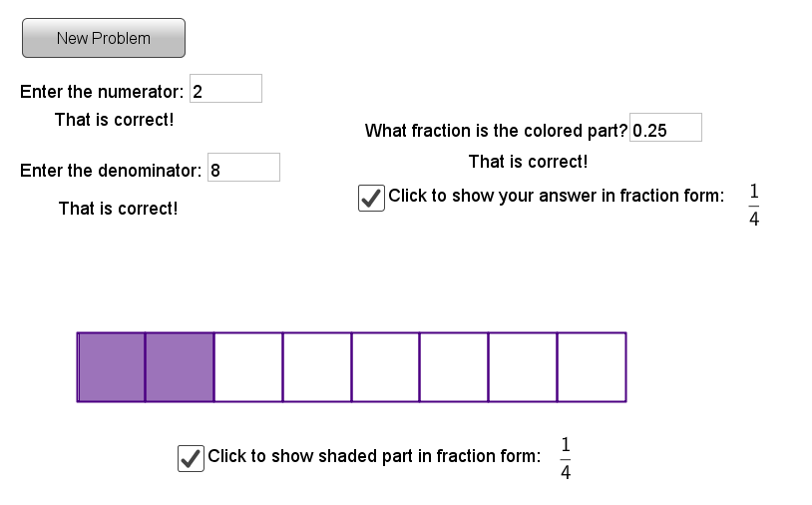The width and height of the screenshot is (812, 505).
Task: Click 'That is correct!' under the numerator
Action: pyautogui.click(x=115, y=120)
